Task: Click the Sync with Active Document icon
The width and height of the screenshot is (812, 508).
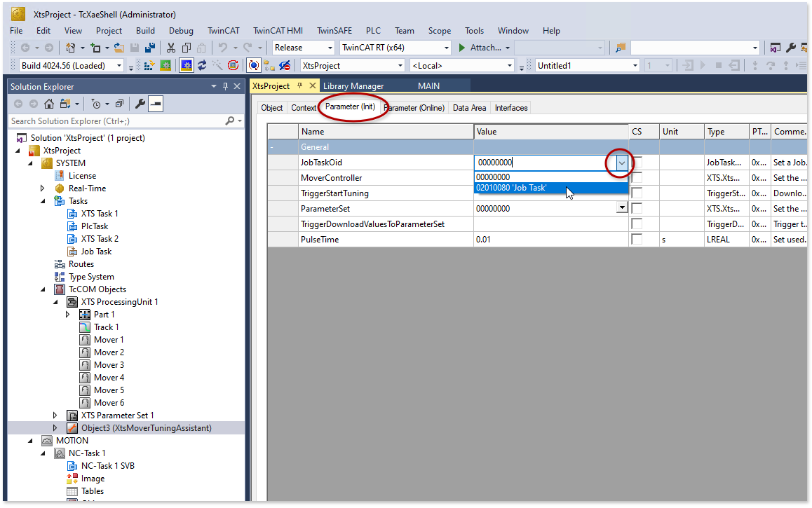Action: pyautogui.click(x=65, y=104)
